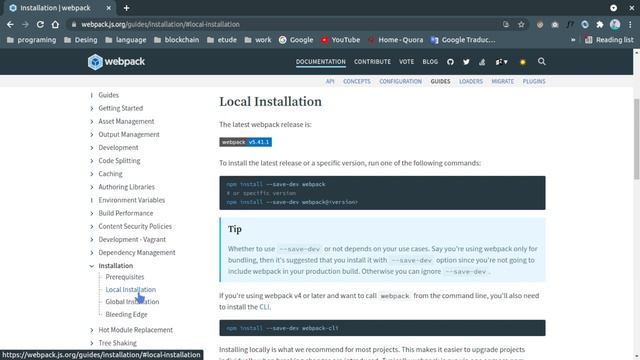Select the VOTE nav item
640x360 pixels.
click(406, 62)
